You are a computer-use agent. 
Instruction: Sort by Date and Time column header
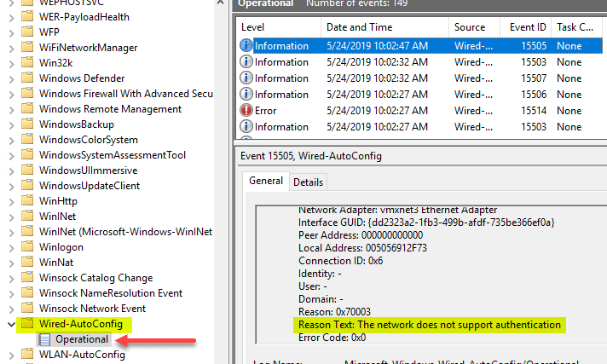(358, 27)
